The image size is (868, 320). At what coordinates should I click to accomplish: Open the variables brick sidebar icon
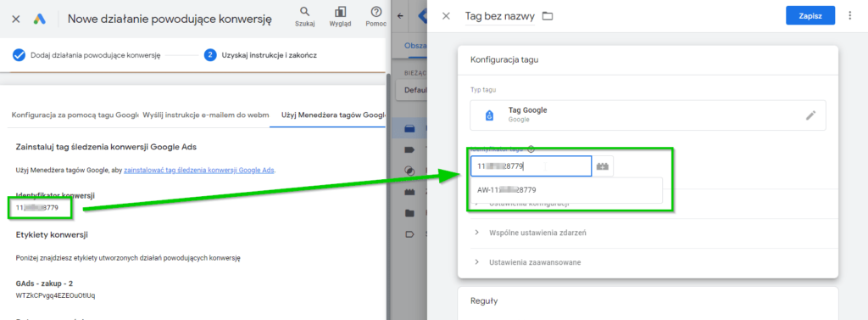tap(409, 192)
